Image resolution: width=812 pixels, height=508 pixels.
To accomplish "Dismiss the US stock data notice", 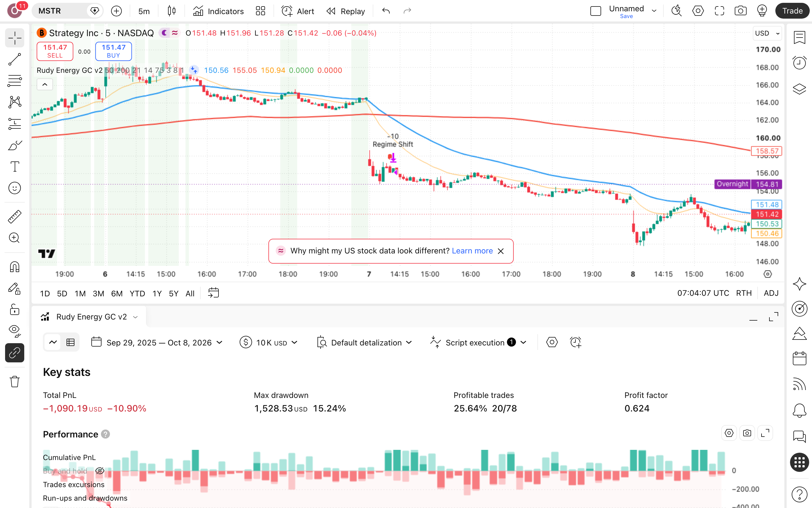I will 501,251.
